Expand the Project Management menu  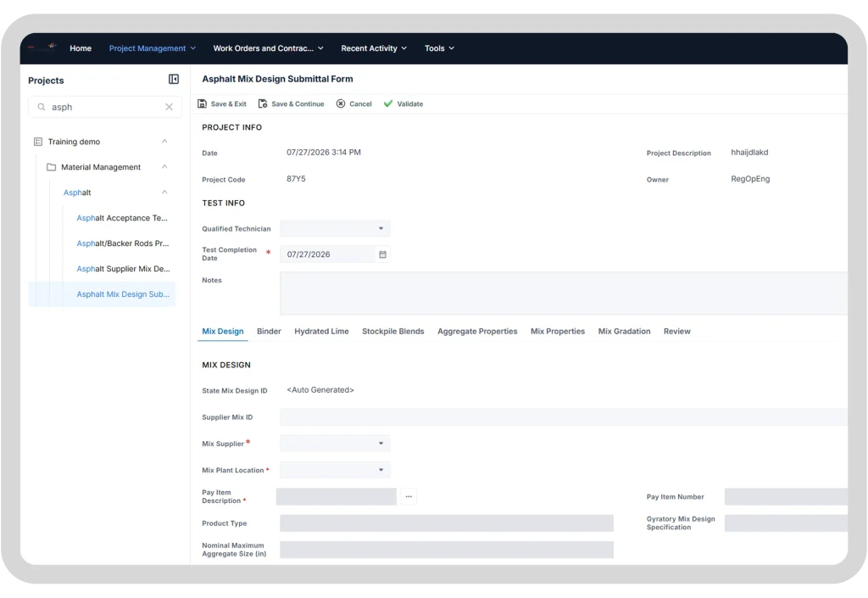[x=153, y=48]
